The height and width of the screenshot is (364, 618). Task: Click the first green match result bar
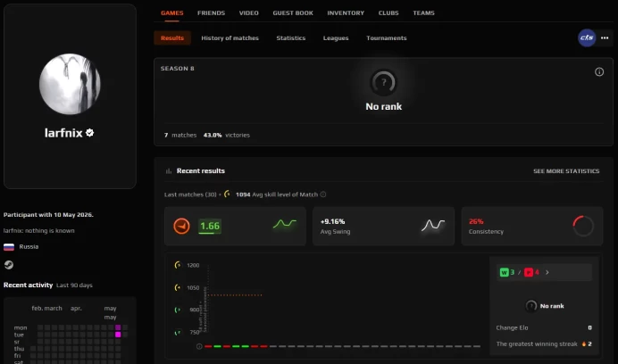[x=218, y=347]
